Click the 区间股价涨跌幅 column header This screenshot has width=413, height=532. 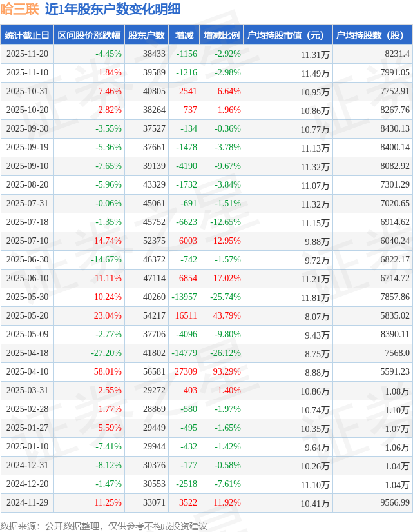click(x=89, y=35)
